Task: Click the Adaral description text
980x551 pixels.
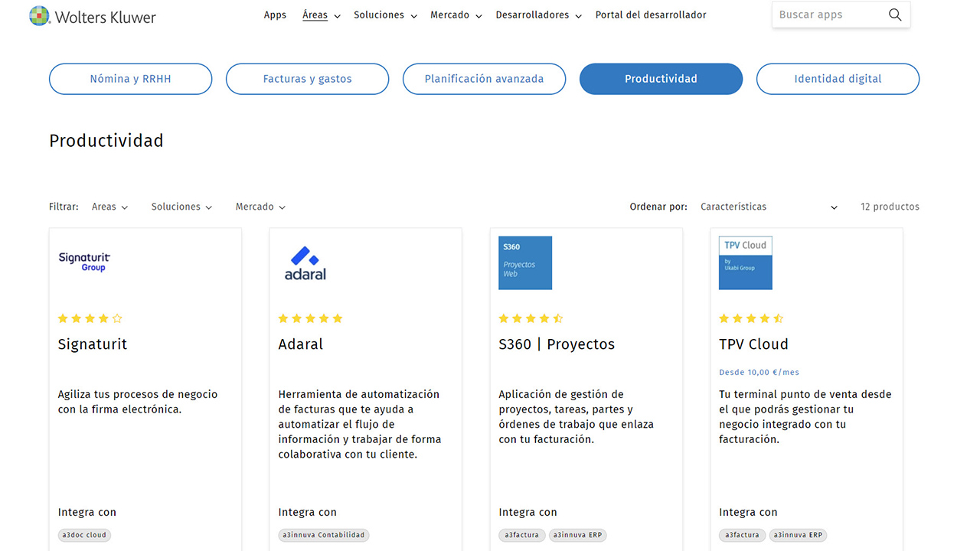Action: [360, 424]
